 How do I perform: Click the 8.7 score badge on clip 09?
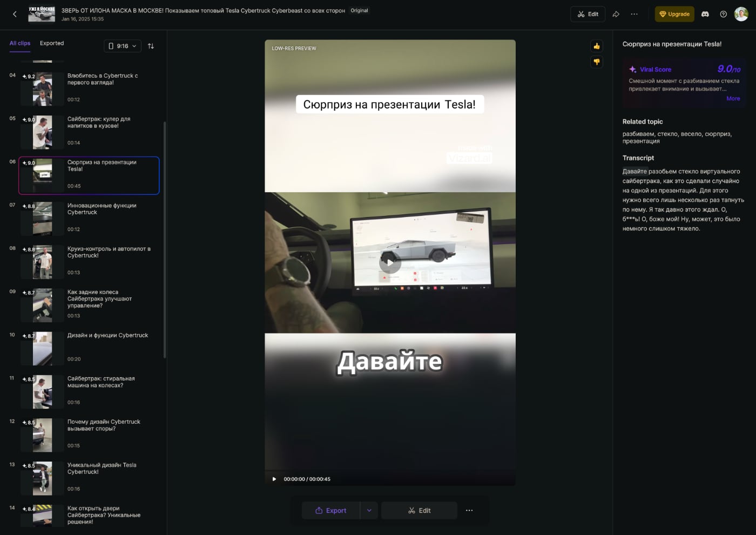[x=29, y=292]
